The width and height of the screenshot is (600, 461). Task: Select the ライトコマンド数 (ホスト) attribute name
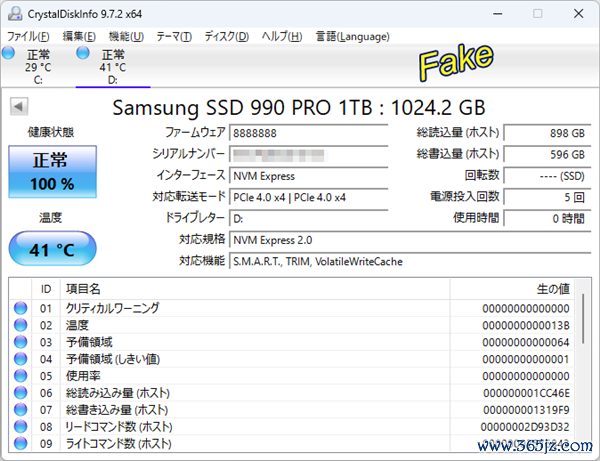tap(119, 443)
